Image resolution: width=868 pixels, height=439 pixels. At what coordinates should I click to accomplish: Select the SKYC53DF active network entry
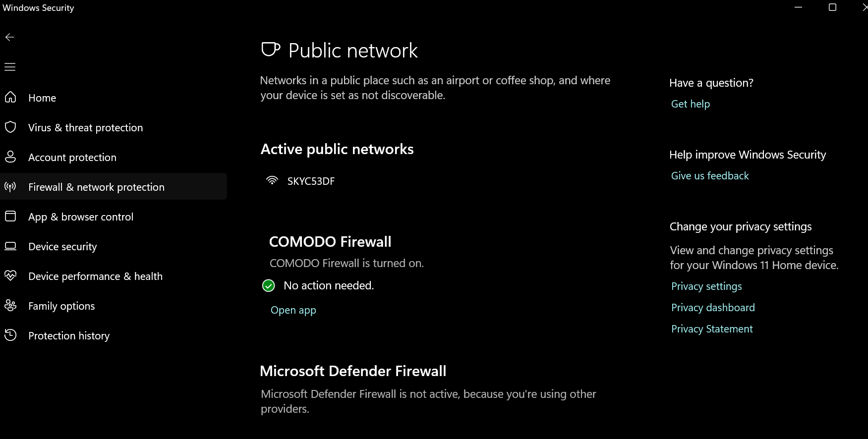point(310,181)
